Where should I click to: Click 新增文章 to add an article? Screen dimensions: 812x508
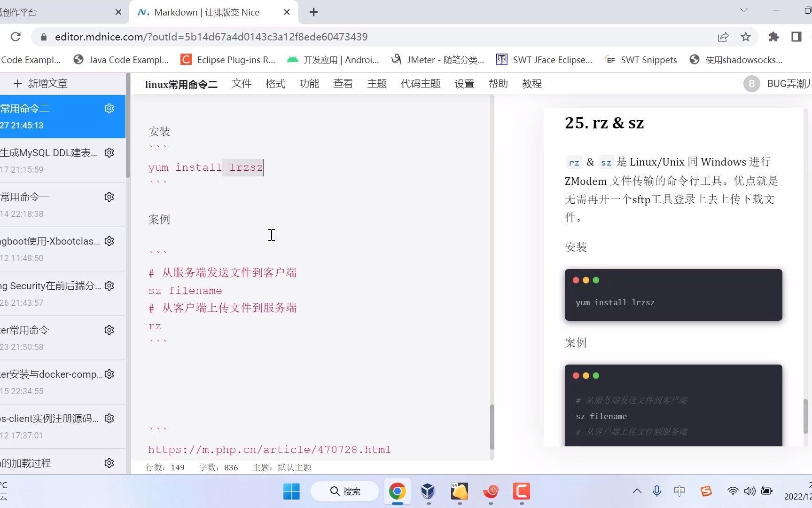(41, 84)
